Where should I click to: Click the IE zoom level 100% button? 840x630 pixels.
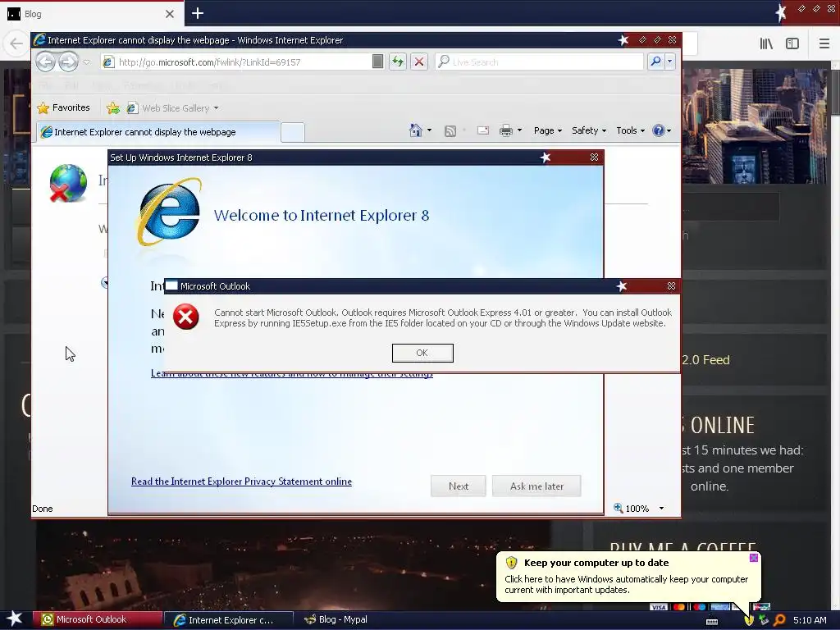(x=631, y=509)
